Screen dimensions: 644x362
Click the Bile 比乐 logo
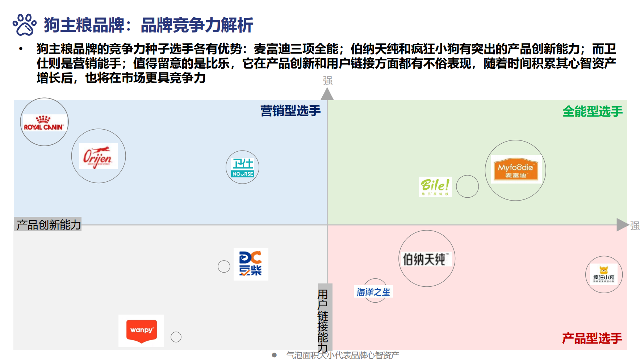click(x=435, y=187)
